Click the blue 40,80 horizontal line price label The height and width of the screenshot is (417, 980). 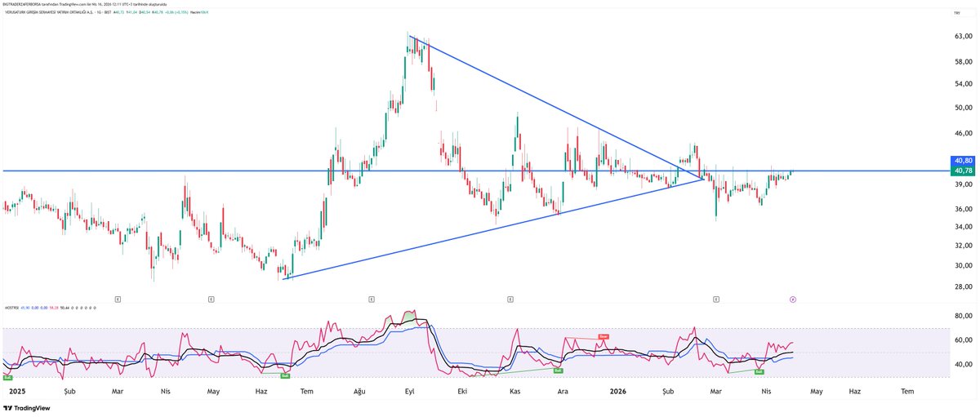(963, 162)
